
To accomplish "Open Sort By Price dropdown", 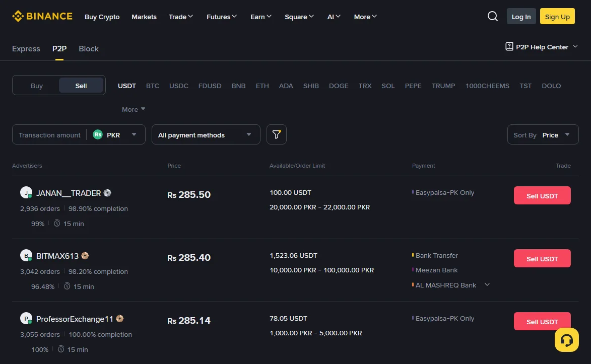I will (x=543, y=134).
